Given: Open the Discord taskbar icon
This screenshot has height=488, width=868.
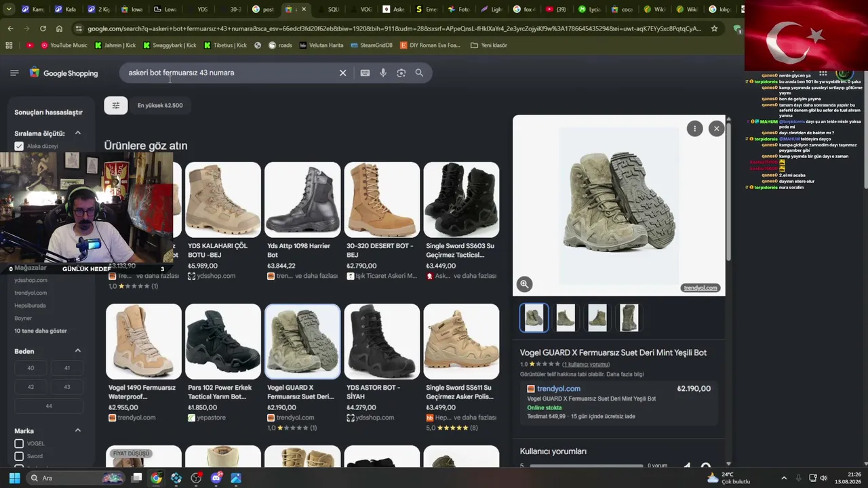Looking at the screenshot, I should (216, 478).
